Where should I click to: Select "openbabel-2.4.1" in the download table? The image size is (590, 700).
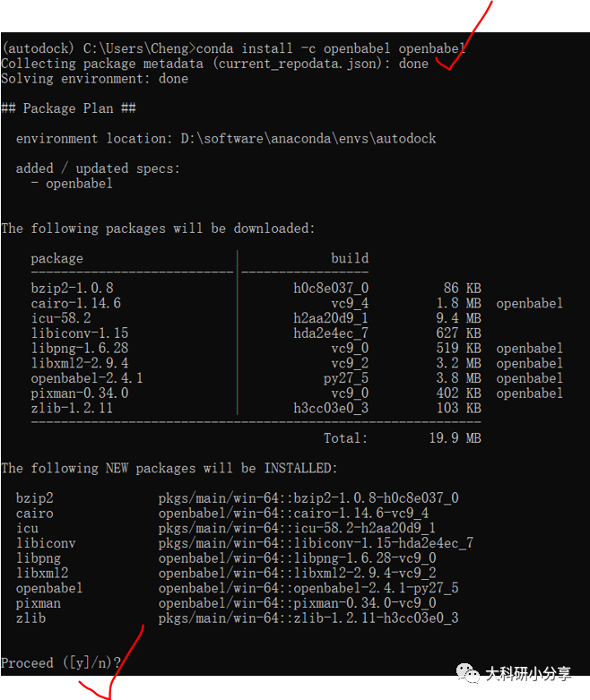point(86,378)
